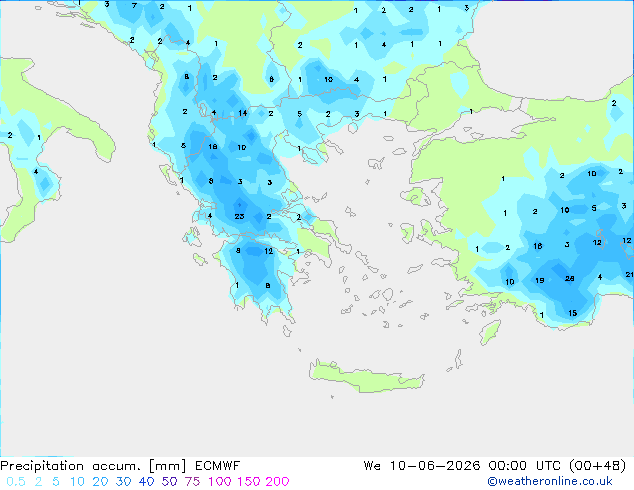634x490 pixels.
Task: Click the date "10-06-2026"
Action: pyautogui.click(x=435, y=466)
